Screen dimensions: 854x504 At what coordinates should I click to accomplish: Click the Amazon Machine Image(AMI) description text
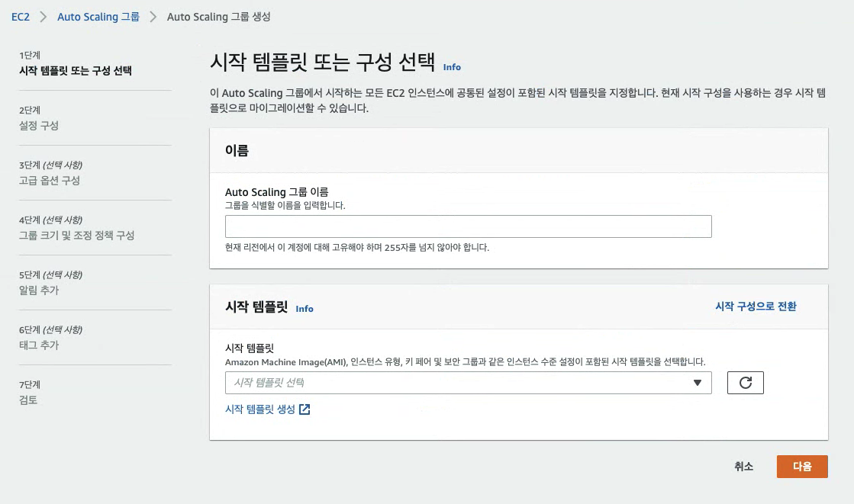[465, 362]
